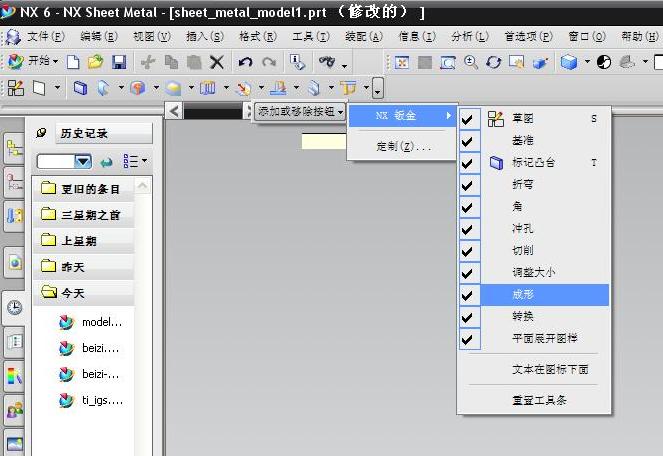This screenshot has height=456, width=663.
Task: Open the 工具(T) menu
Action: (x=311, y=37)
